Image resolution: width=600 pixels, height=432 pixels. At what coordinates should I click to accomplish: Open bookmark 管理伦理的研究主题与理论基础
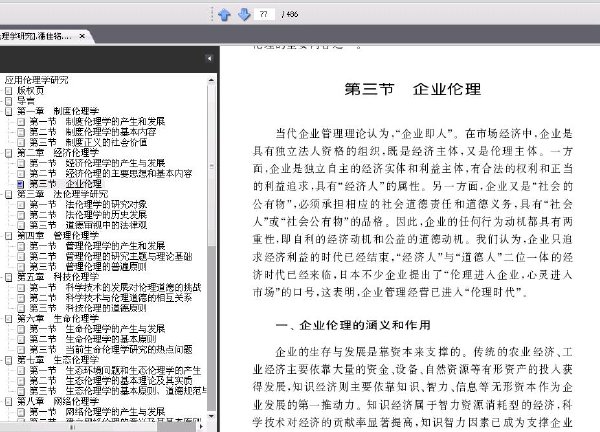(111, 256)
